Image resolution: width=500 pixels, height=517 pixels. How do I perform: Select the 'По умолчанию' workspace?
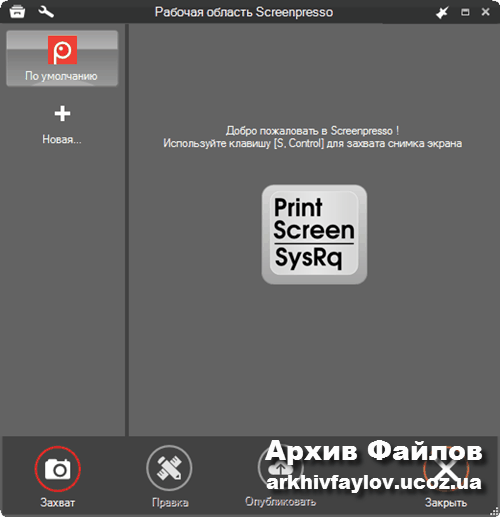coord(62,58)
